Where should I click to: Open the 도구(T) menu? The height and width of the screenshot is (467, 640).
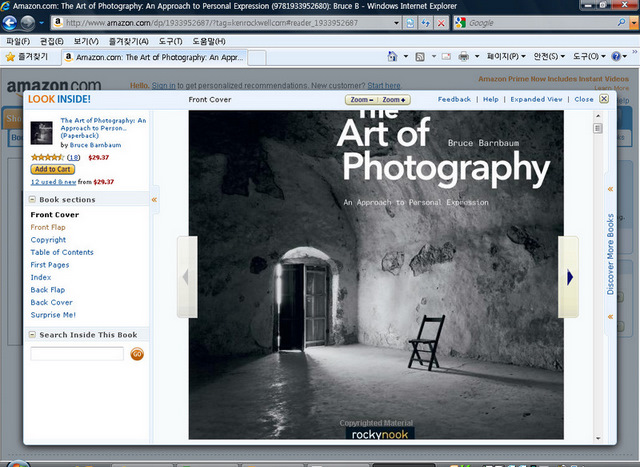[171, 41]
